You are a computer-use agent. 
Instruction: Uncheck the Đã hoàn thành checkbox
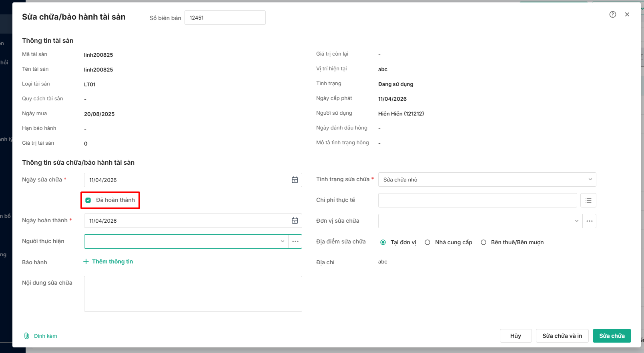point(88,200)
